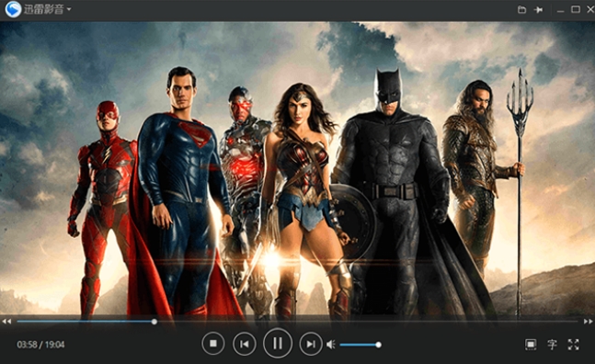Enter fullscreen mode
This screenshot has height=364, width=595.
[573, 345]
